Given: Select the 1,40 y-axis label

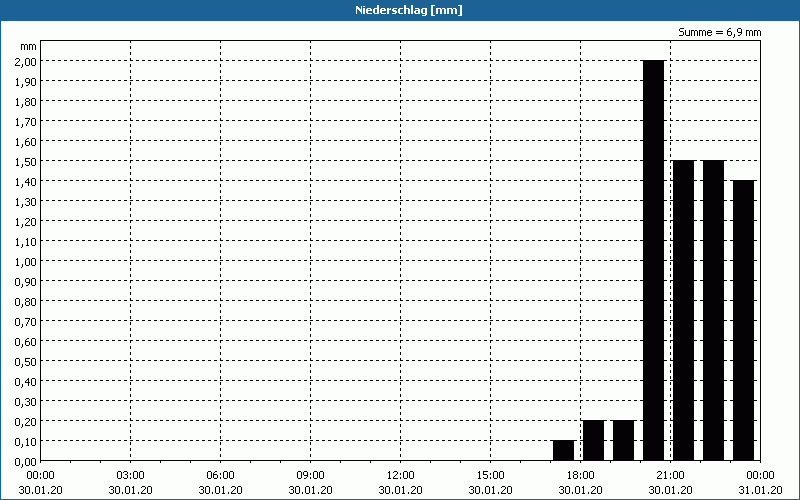Looking at the screenshot, I should click(x=26, y=182).
